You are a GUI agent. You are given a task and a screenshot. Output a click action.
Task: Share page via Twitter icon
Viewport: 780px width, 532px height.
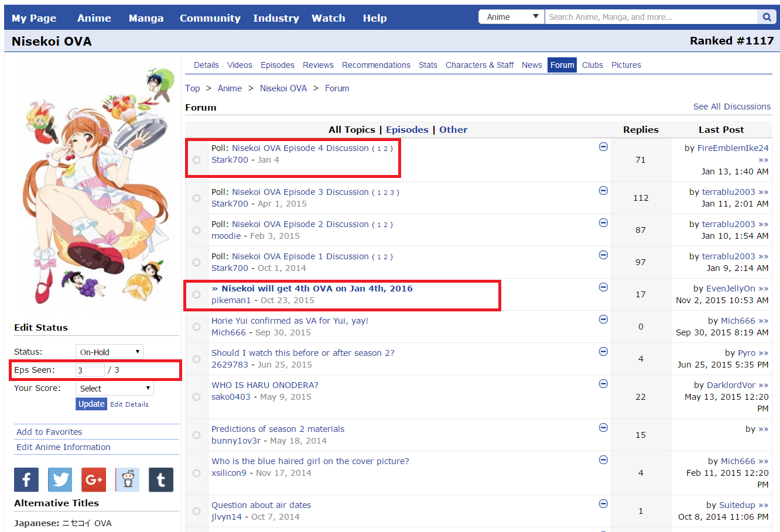[x=60, y=480]
